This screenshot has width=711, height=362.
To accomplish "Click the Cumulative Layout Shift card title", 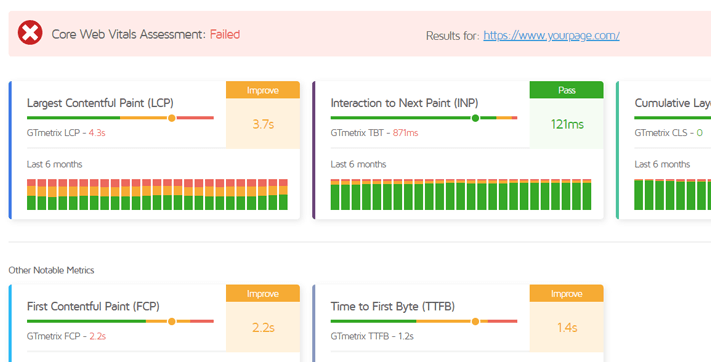I will point(672,103).
